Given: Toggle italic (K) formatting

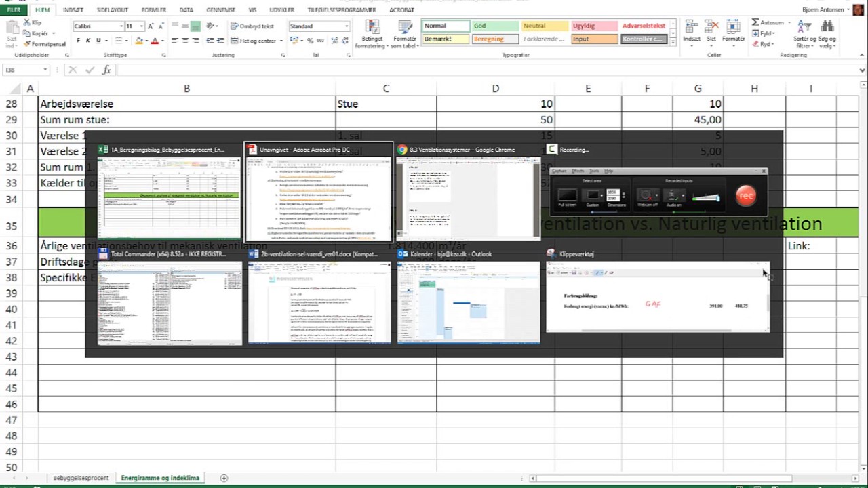Looking at the screenshot, I should (x=88, y=41).
